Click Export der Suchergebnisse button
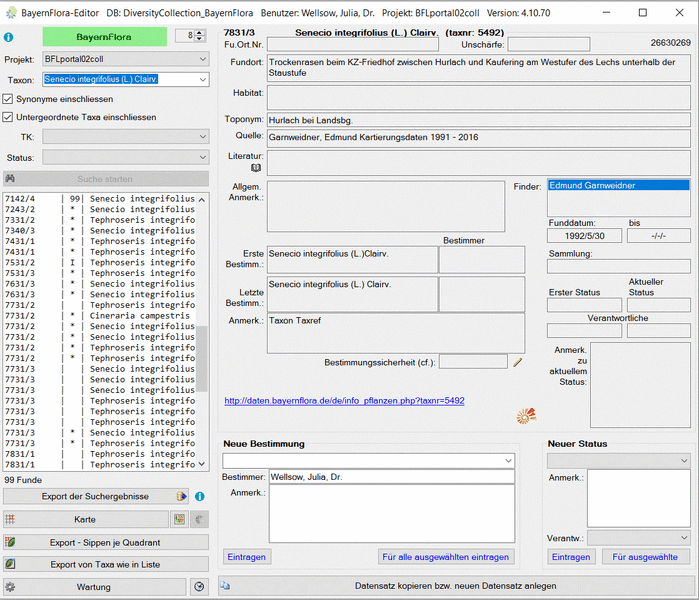699x600 pixels. coord(95,496)
